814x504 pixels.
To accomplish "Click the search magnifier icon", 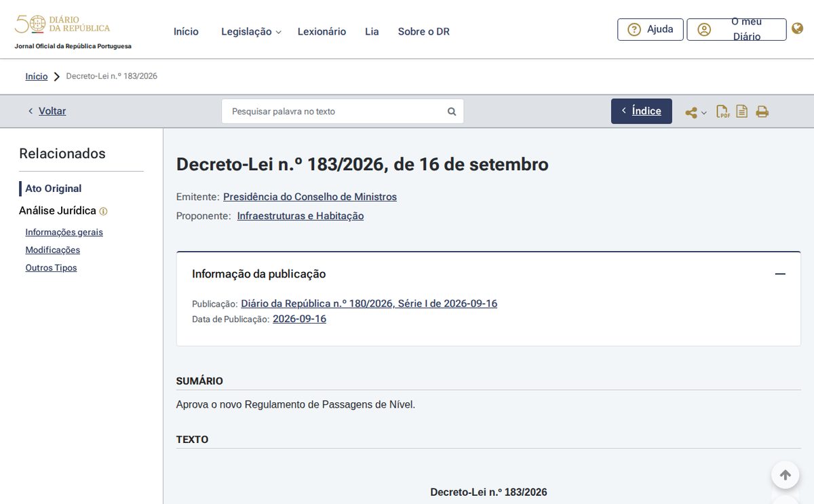I will 452,111.
